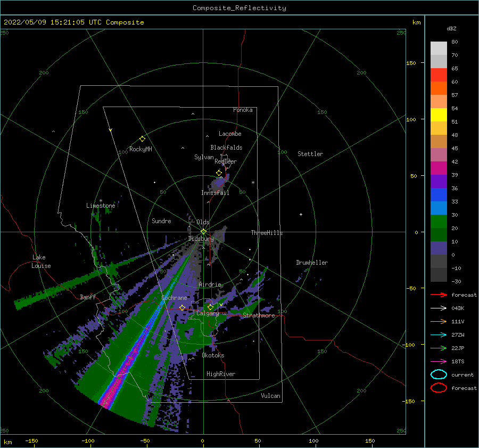
Task: Click the Vulcan label
Action: [271, 396]
